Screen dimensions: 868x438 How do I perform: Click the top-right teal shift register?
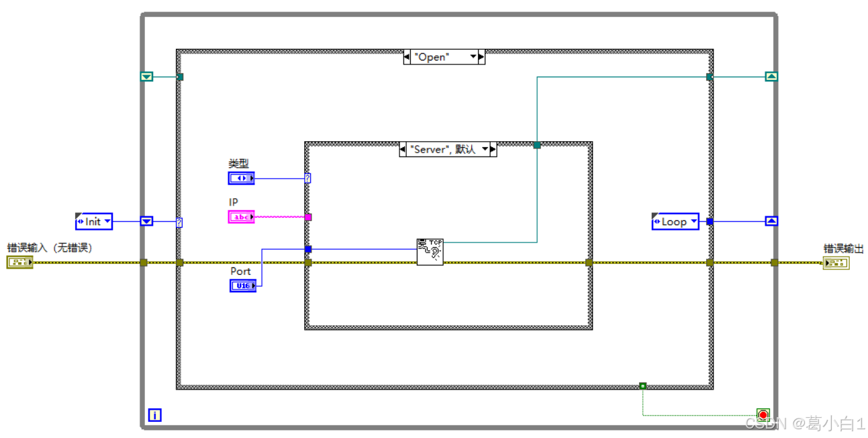771,77
